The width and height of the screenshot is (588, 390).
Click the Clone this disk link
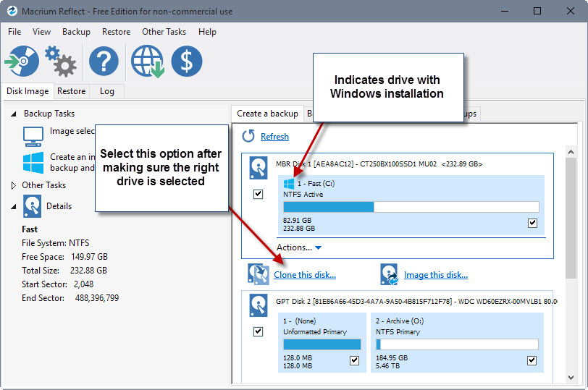(x=304, y=275)
